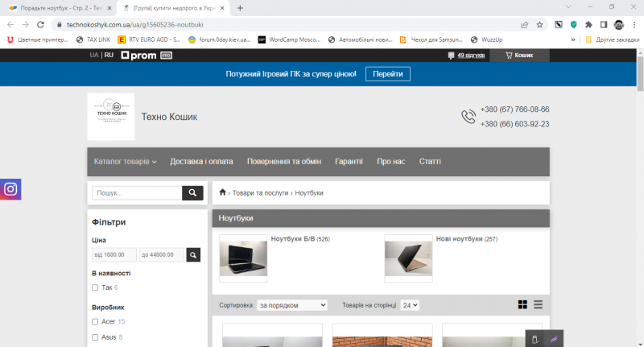Expand Каталог товарів menu

126,161
